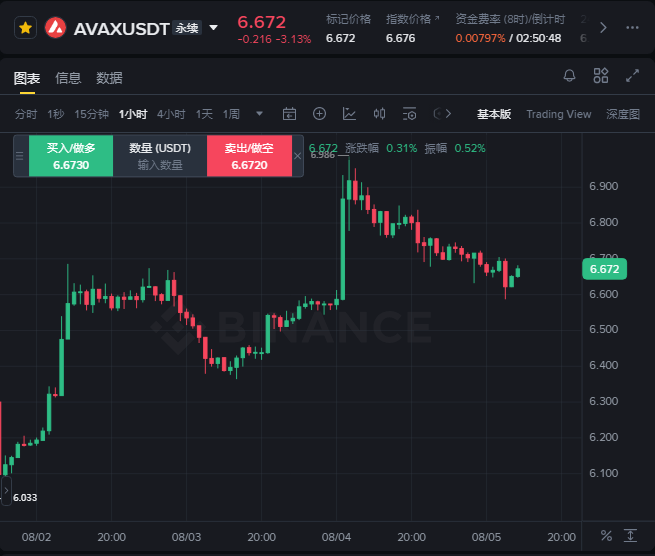
Task: Click the 资金费率 funding rate label
Action: tap(510, 19)
